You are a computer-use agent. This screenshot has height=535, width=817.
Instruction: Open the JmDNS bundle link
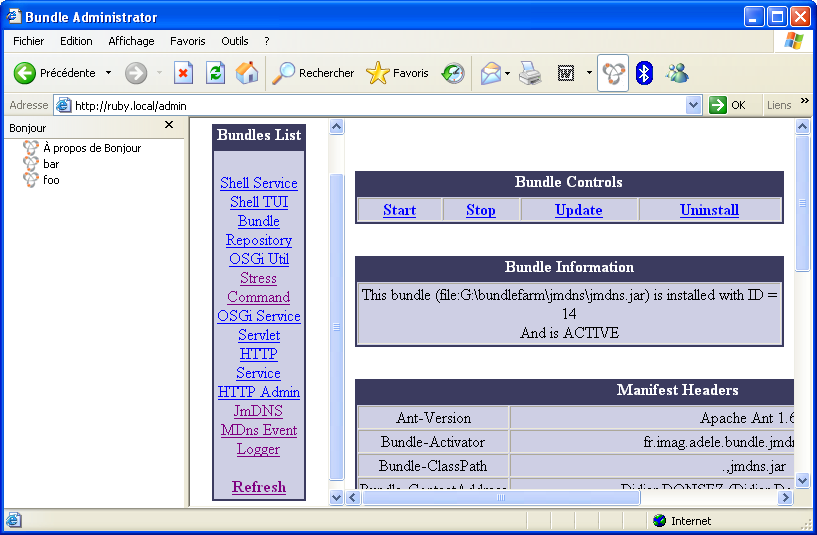pyautogui.click(x=258, y=411)
